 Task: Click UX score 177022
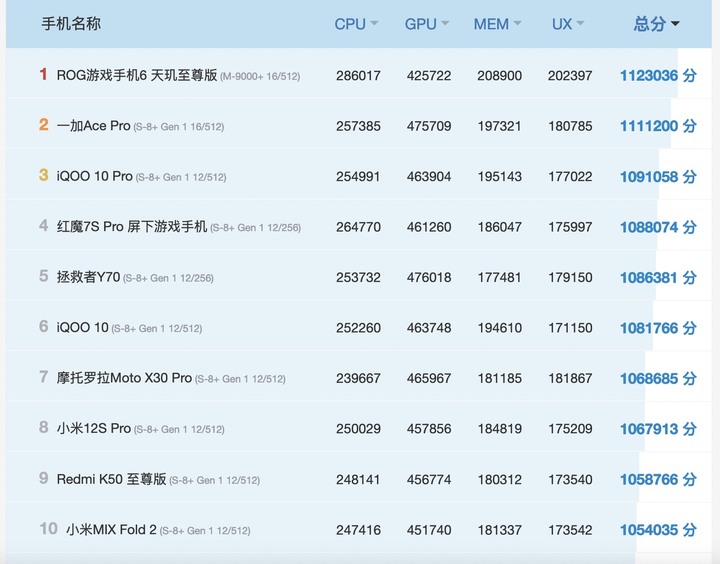click(x=570, y=176)
